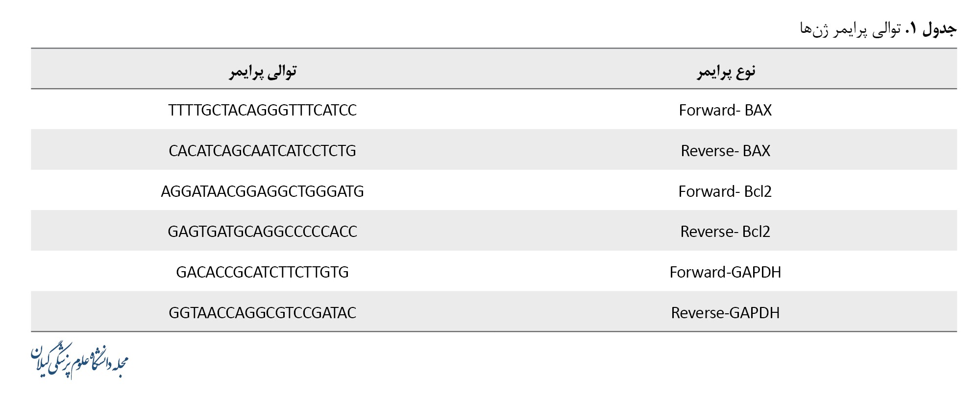Select sequence TTTTGCTACAGGGTTTCATCC
The image size is (980, 398).
tap(262, 110)
